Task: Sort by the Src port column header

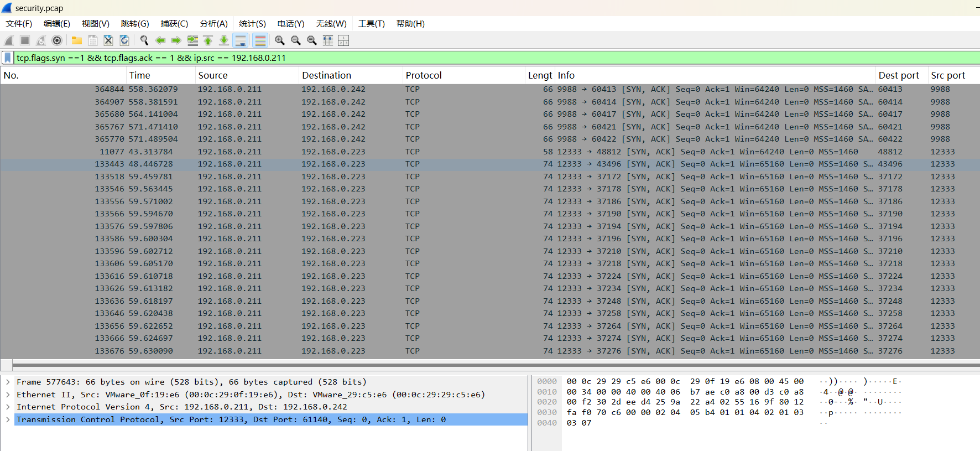Action: 953,75
